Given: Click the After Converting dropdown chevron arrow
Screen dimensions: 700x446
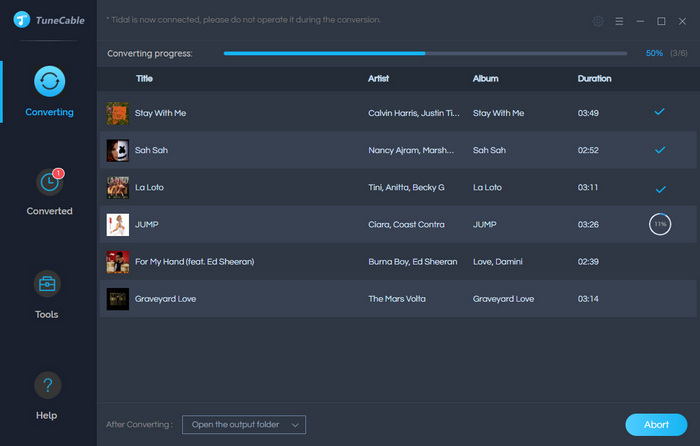Looking at the screenshot, I should (x=295, y=425).
